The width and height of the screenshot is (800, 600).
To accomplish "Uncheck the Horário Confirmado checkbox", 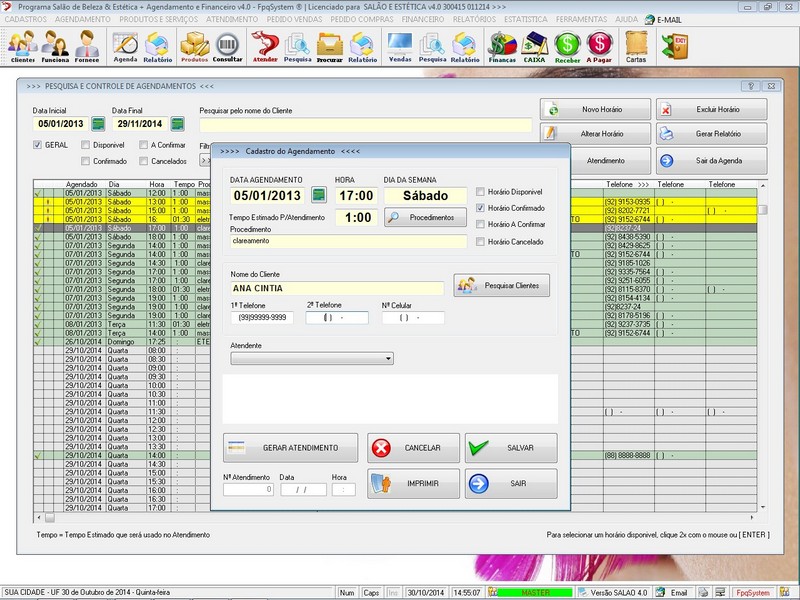I will 481,208.
